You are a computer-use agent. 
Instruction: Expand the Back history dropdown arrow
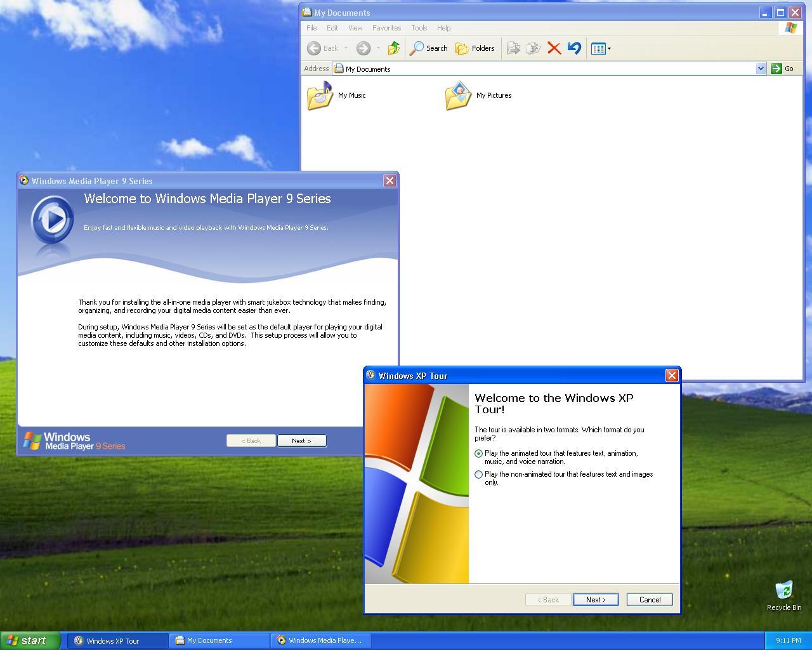(346, 48)
